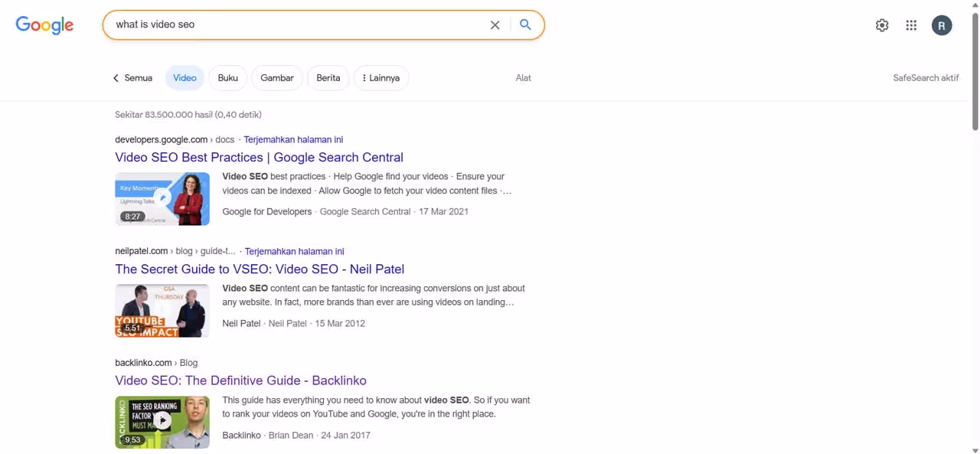Switch to the Gambar results tab
Screen dimensions: 980x454
pos(276,77)
